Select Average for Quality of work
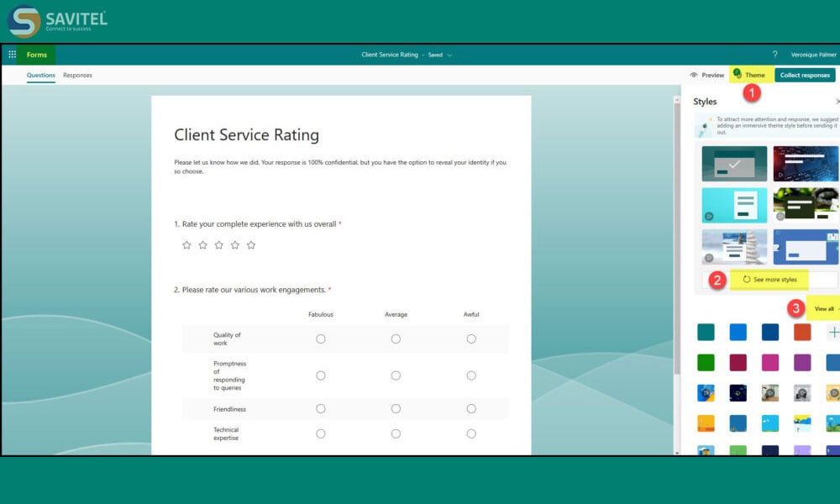 (x=396, y=339)
